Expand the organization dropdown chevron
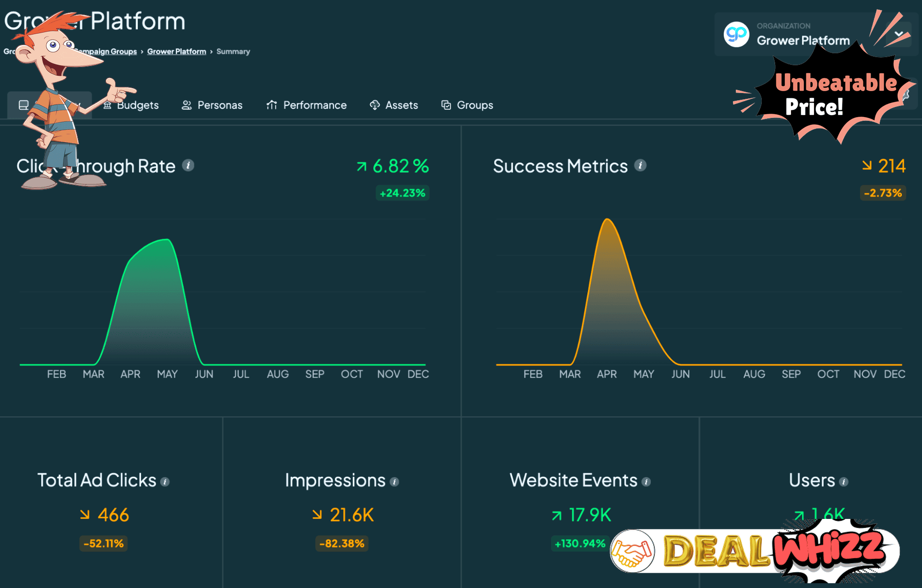922x588 pixels. click(x=899, y=34)
